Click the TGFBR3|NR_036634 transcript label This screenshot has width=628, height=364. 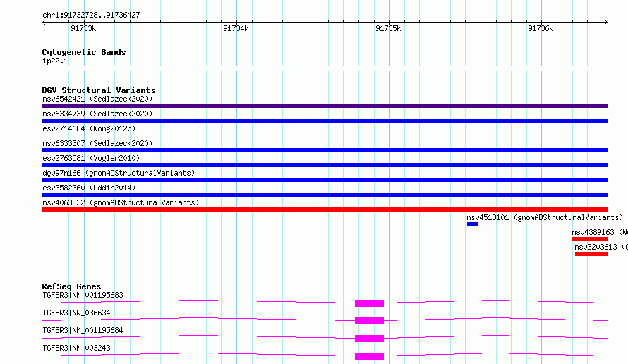[x=76, y=313]
